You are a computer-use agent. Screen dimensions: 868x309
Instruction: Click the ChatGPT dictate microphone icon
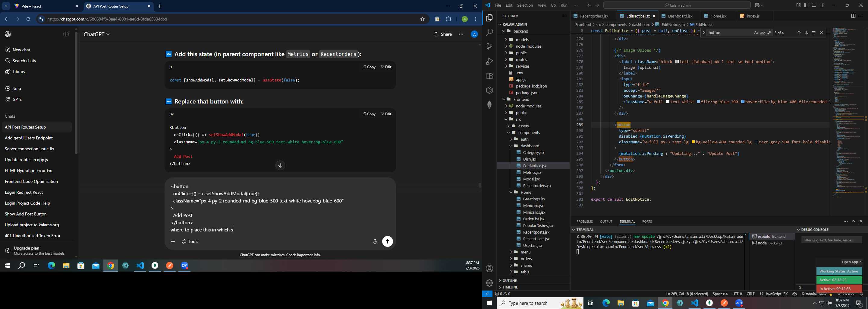tap(374, 241)
